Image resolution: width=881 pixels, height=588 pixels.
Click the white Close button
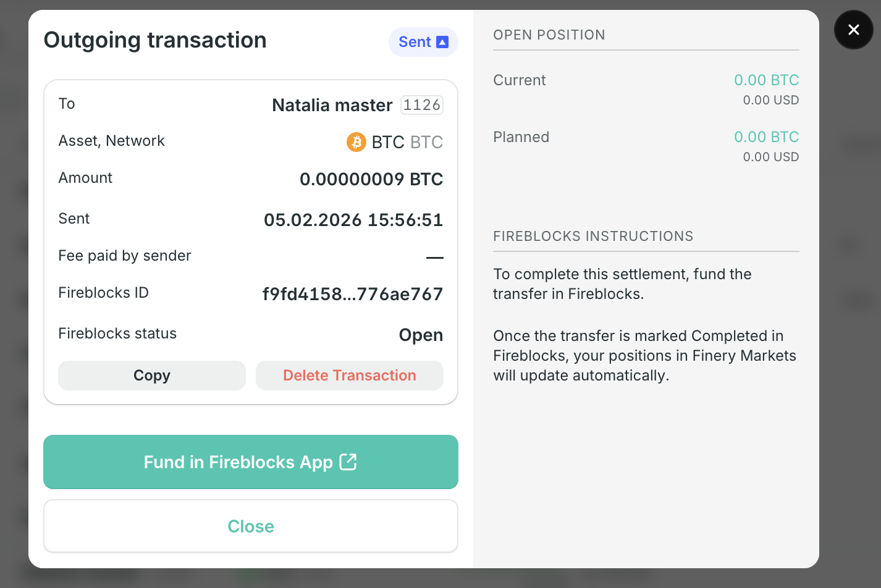tap(250, 526)
